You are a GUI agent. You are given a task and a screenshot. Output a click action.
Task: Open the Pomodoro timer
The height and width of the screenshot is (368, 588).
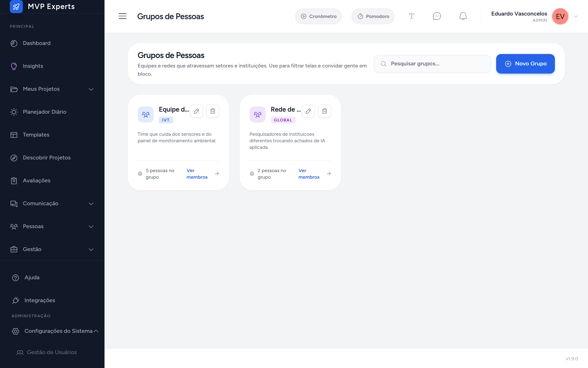pyautogui.click(x=373, y=16)
